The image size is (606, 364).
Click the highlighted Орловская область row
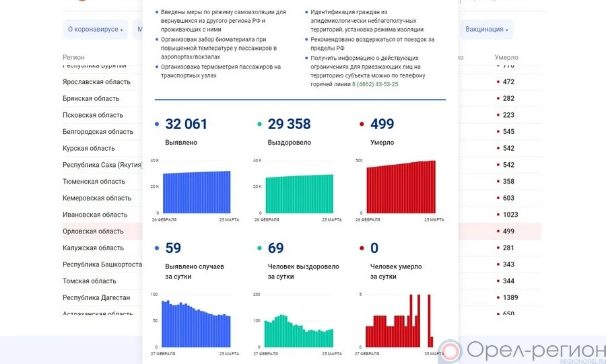[x=93, y=231]
